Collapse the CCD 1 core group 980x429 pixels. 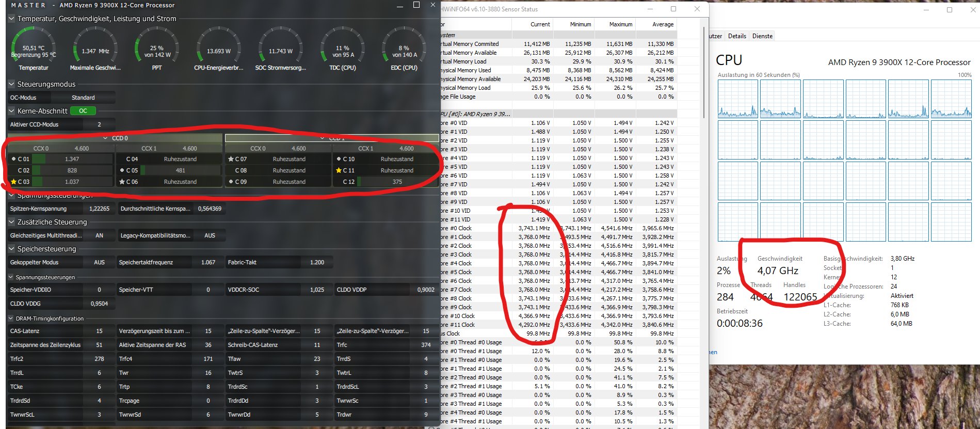point(323,138)
